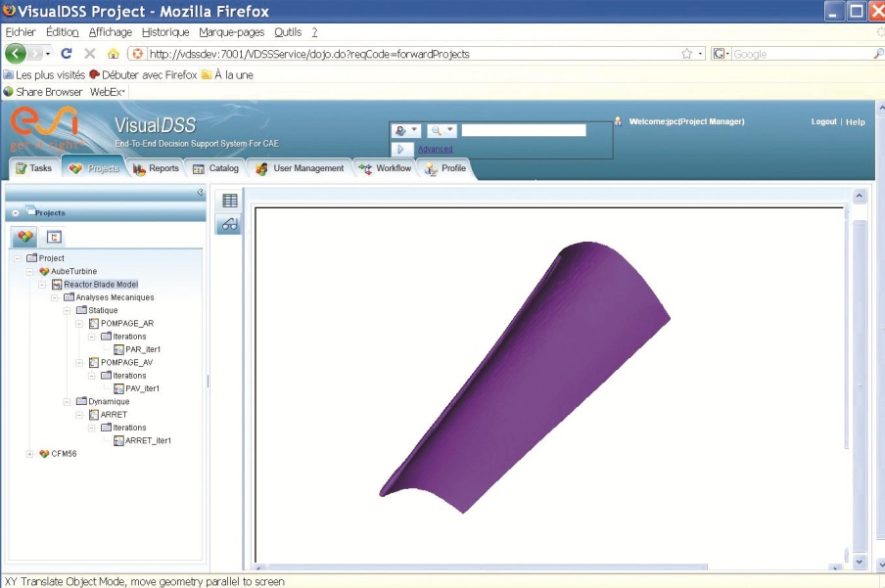Open the Outils menu

tap(288, 32)
